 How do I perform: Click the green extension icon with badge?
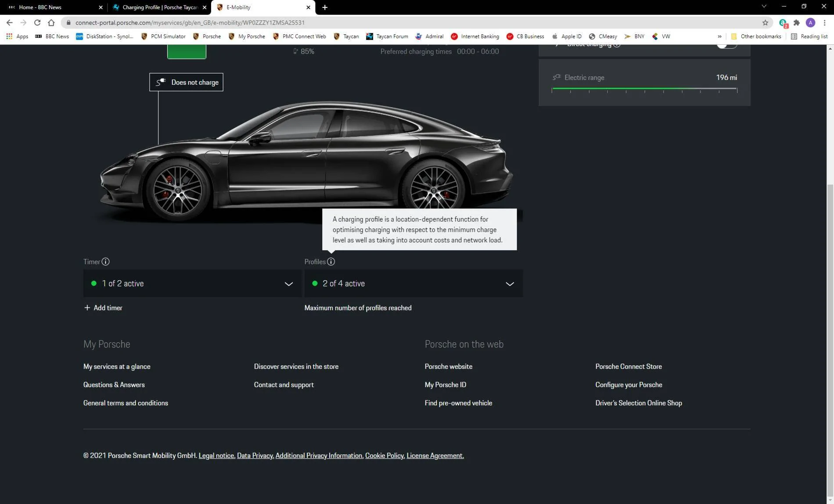pos(783,23)
